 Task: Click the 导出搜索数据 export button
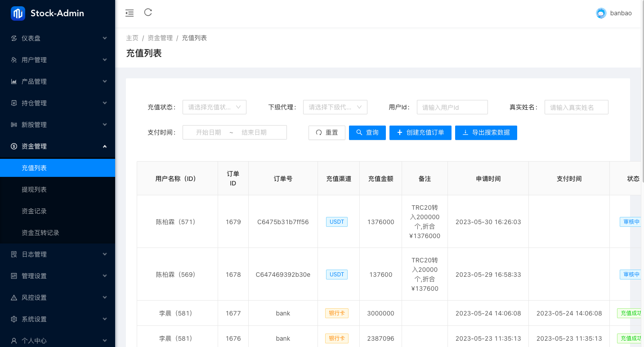tap(486, 133)
